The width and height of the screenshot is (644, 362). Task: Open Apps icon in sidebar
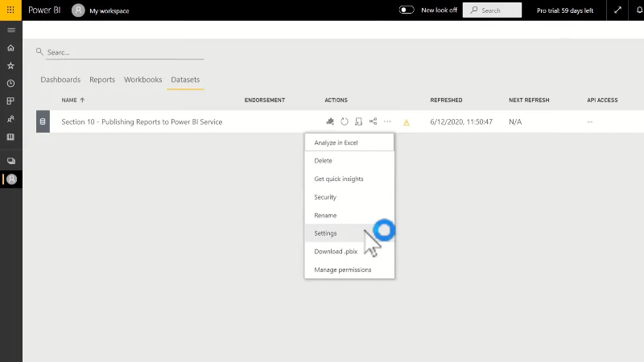11,101
